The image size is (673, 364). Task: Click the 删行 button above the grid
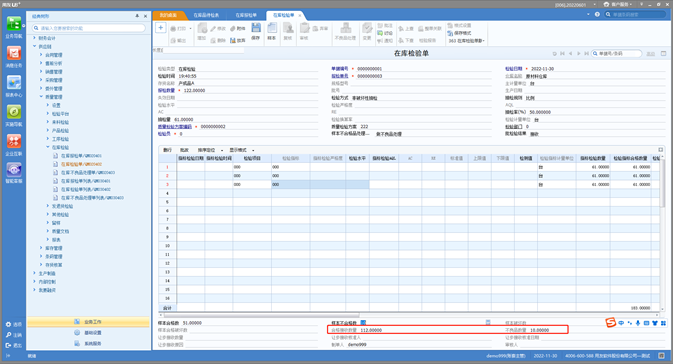167,150
